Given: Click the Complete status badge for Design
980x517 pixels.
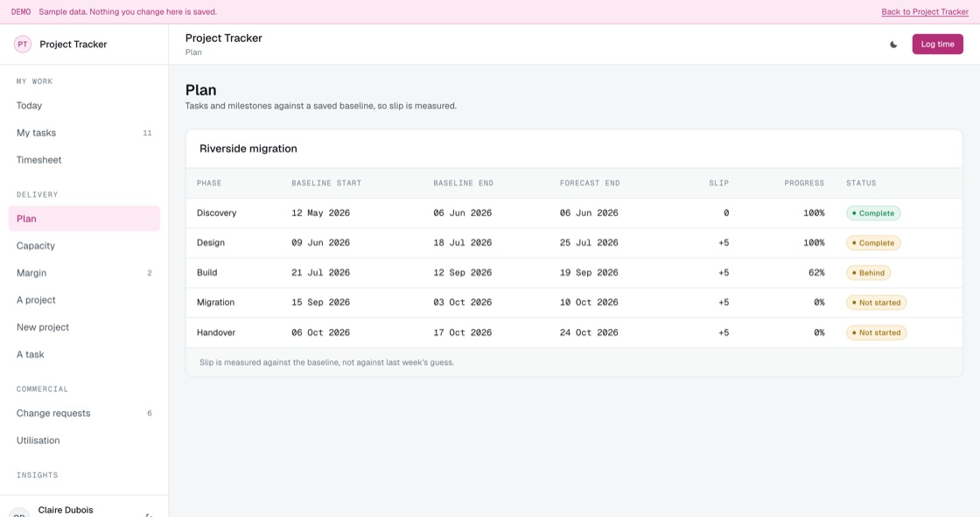Looking at the screenshot, I should click(x=873, y=243).
